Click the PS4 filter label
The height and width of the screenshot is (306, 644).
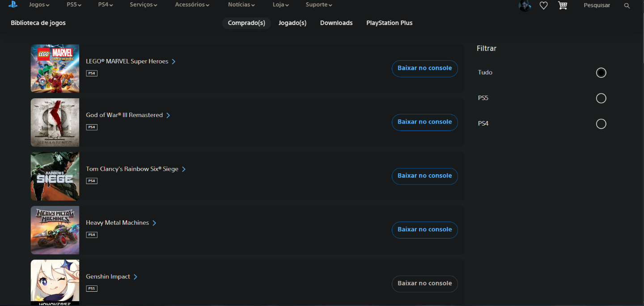click(483, 124)
